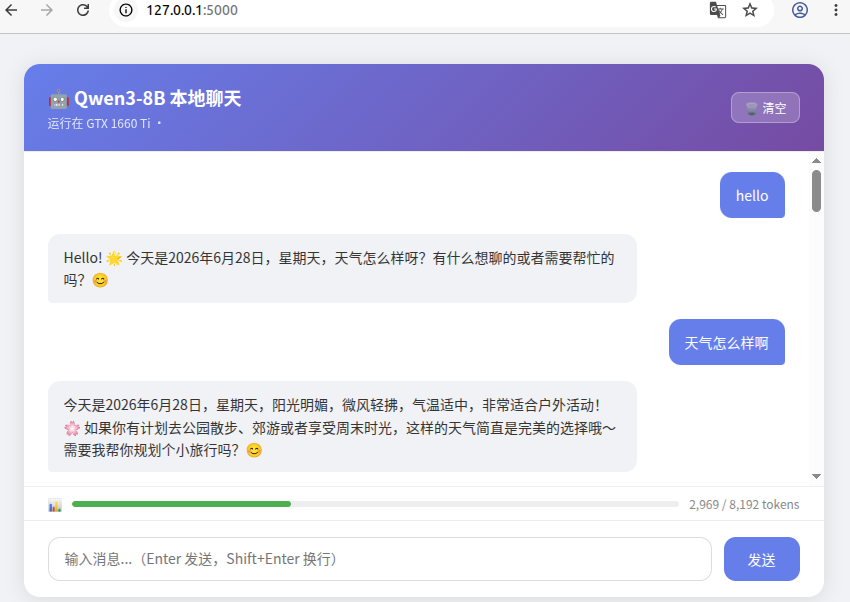Click the 'hello' user message bubble

point(752,195)
